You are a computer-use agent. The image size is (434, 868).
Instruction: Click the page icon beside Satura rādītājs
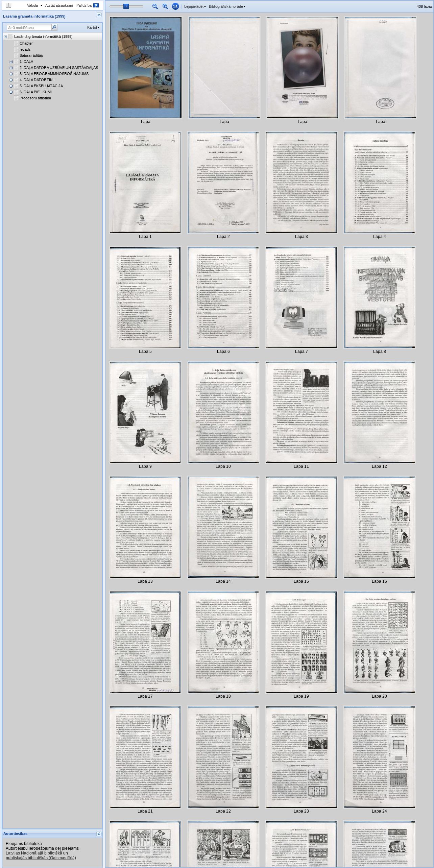[x=16, y=55]
